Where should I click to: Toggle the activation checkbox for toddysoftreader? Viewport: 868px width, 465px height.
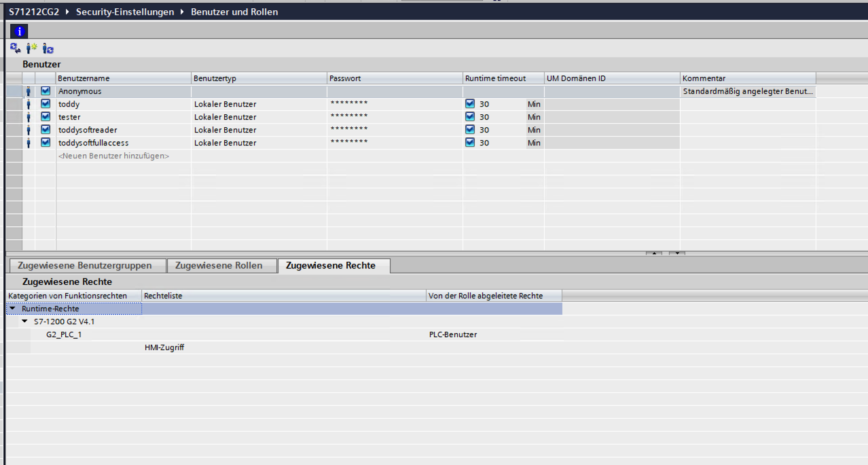coord(46,130)
